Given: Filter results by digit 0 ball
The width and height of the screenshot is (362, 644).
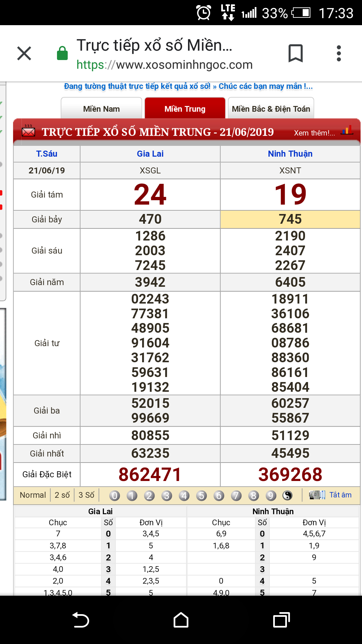Looking at the screenshot, I should click(115, 495).
